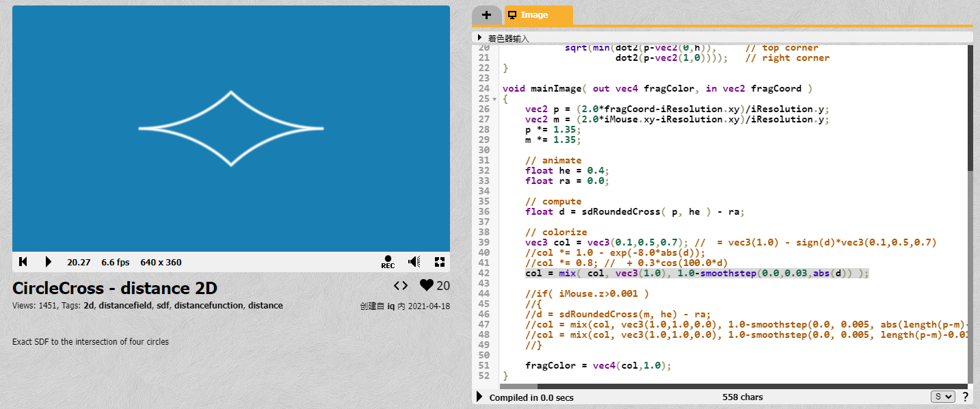
Task: Click the '// animate' comment
Action: tap(553, 160)
